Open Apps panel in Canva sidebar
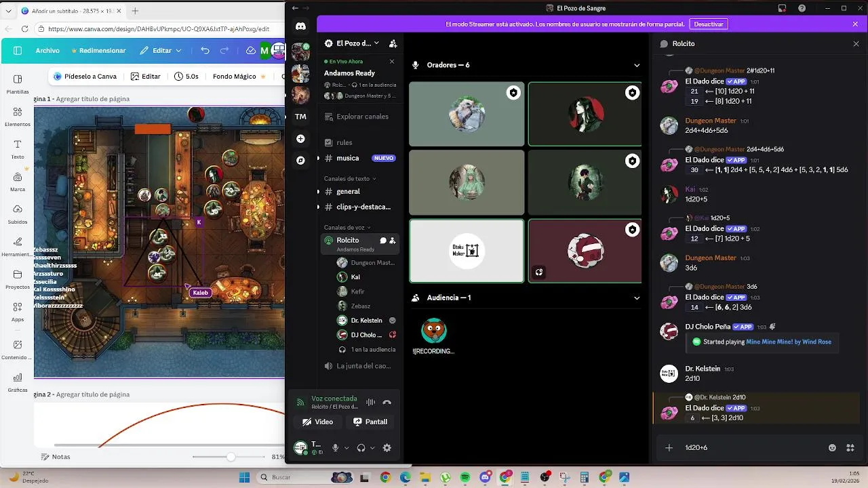868x488 pixels. pyautogui.click(x=18, y=311)
